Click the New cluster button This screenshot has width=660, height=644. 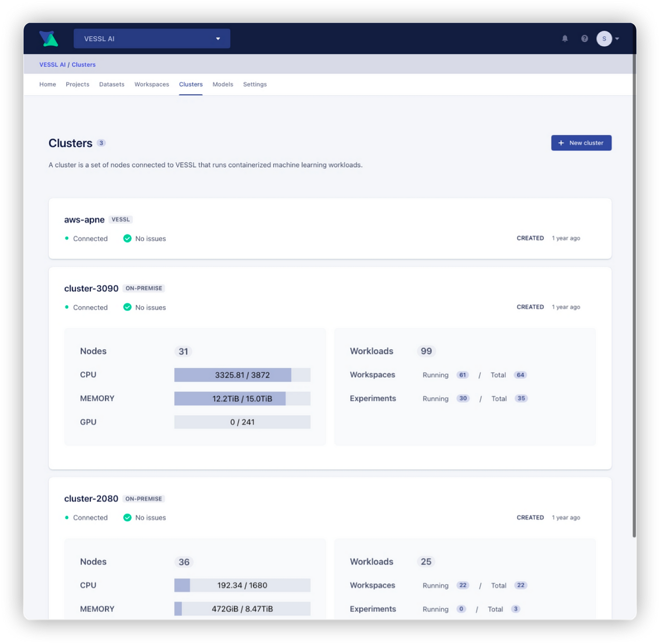(581, 143)
